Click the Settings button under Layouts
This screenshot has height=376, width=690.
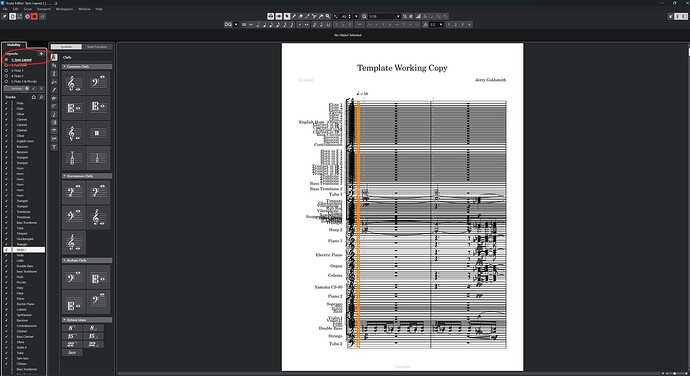[x=17, y=88]
